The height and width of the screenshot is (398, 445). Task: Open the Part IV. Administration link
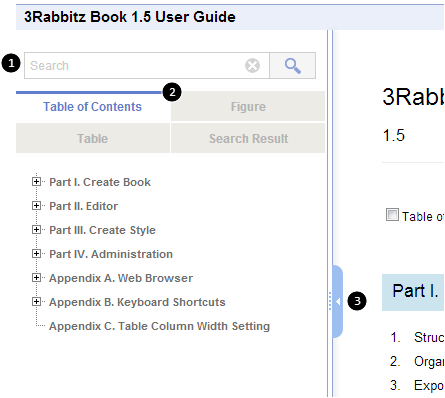(111, 254)
